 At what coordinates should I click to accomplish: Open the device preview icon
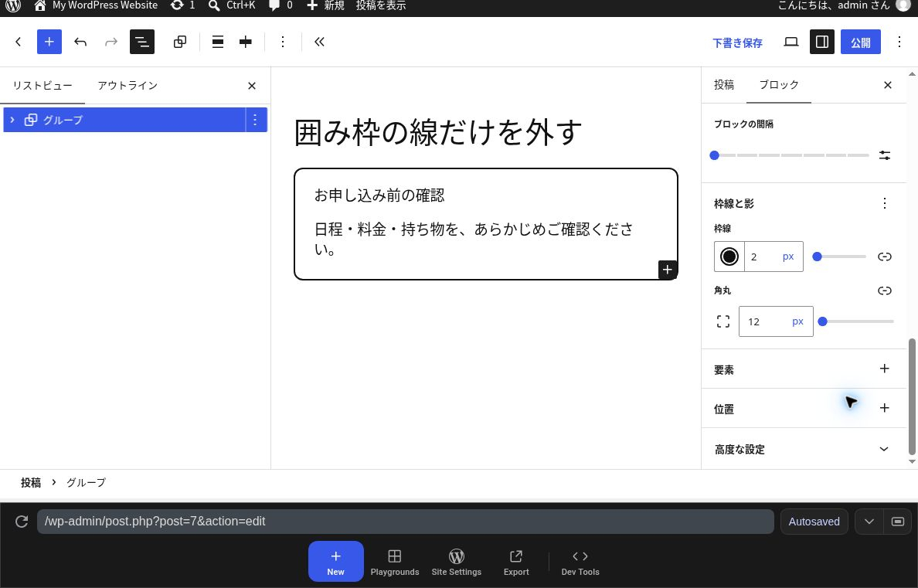click(x=791, y=42)
